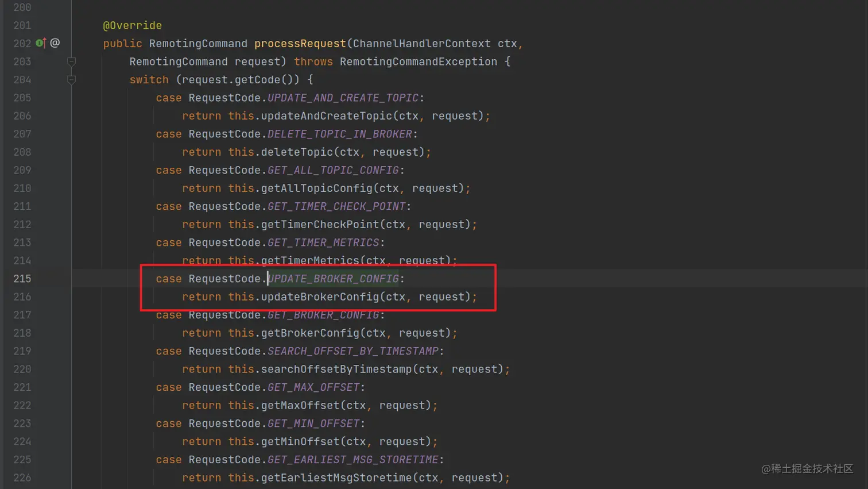Click the SEARCH_OFFSET_BY_TIMESTAMP constant
This screenshot has width=868, height=489.
(353, 351)
